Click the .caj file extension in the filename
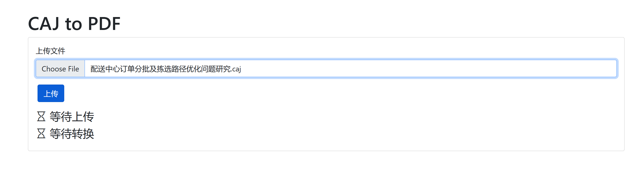Image resolution: width=644 pixels, height=176 pixels. click(236, 69)
